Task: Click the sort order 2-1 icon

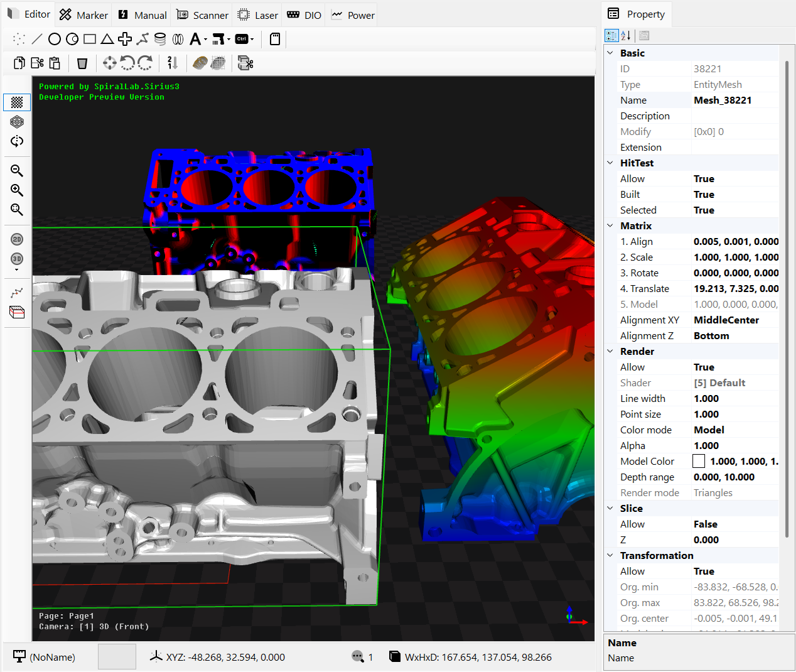Action: click(173, 63)
